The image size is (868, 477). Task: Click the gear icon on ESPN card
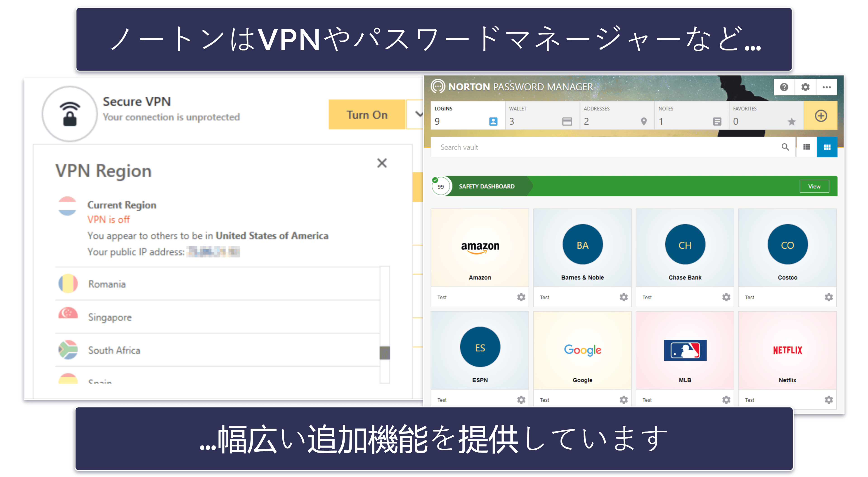tap(521, 400)
